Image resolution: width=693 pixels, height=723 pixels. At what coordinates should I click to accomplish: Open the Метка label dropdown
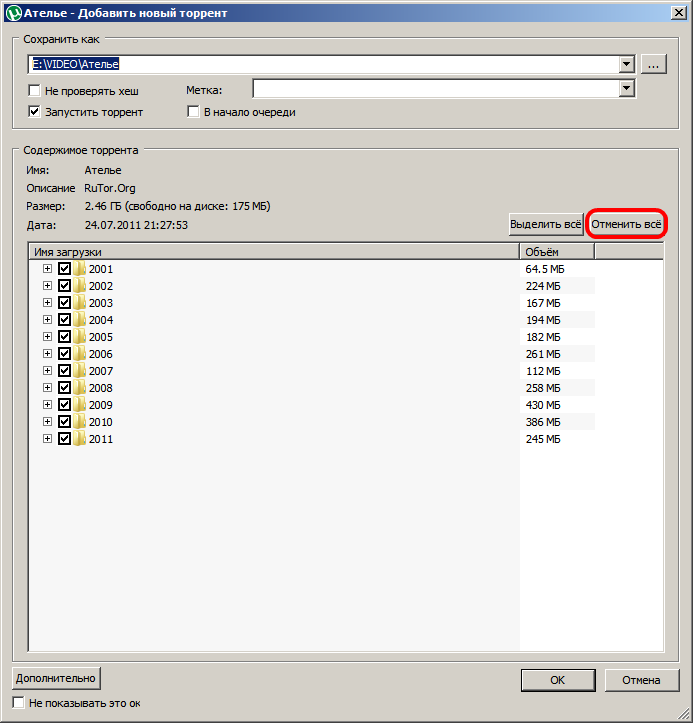click(x=627, y=89)
